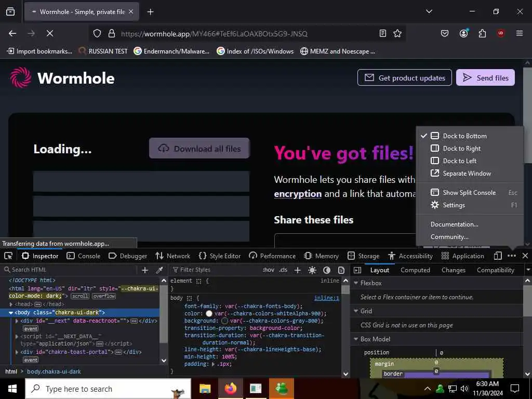Open Documentation... menu entry

pos(470,224)
